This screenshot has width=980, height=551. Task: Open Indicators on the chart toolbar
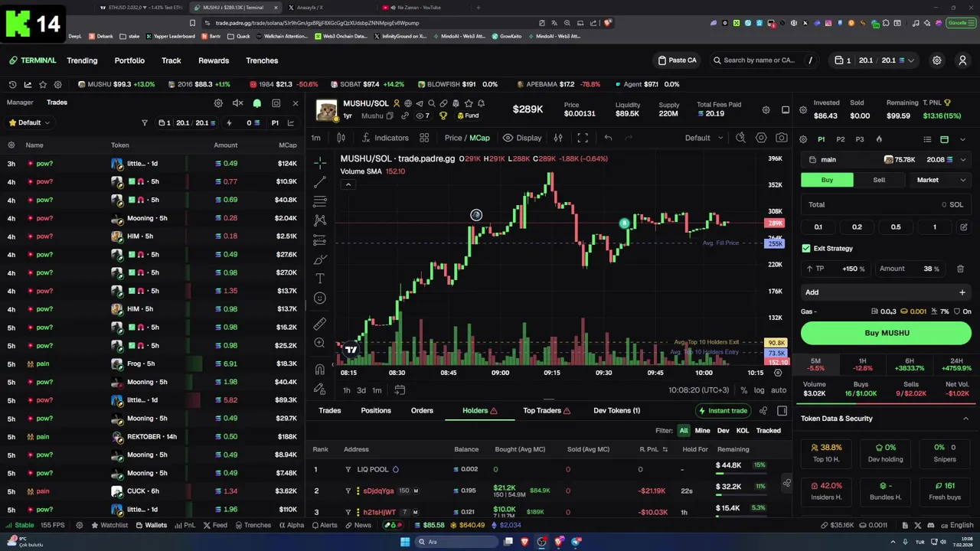pyautogui.click(x=385, y=138)
